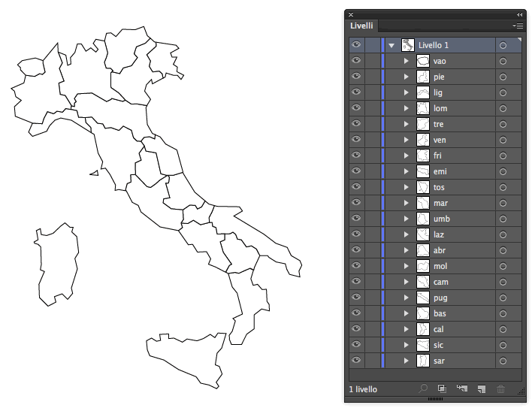Select the sic layer name
Viewport: 532px width, 411px height.
(438, 345)
